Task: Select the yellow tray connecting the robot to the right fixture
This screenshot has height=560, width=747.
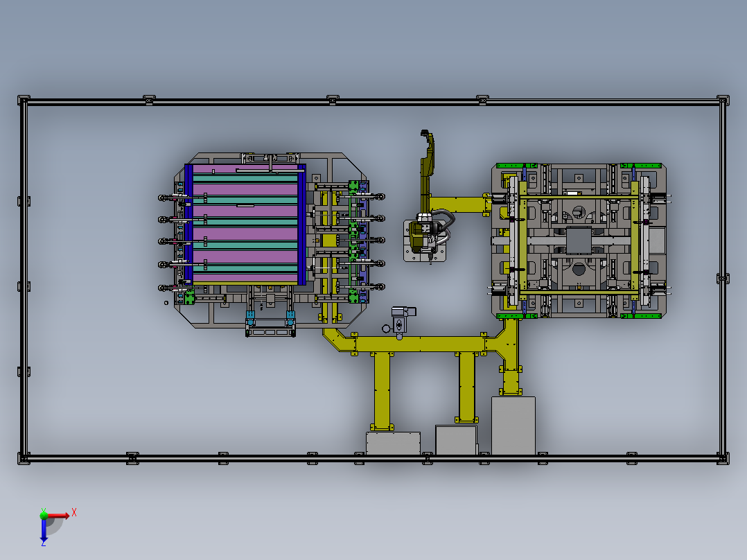Action: 460,205
